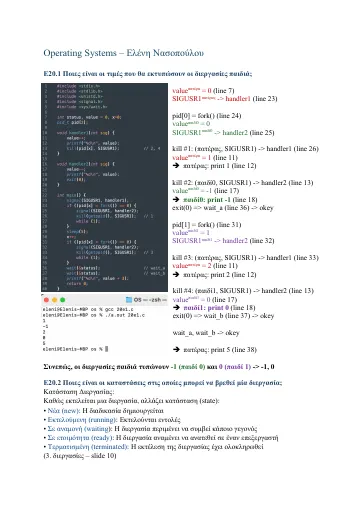Click the red close button of the terminal window
The image size is (360, 510).
click(x=46, y=300)
